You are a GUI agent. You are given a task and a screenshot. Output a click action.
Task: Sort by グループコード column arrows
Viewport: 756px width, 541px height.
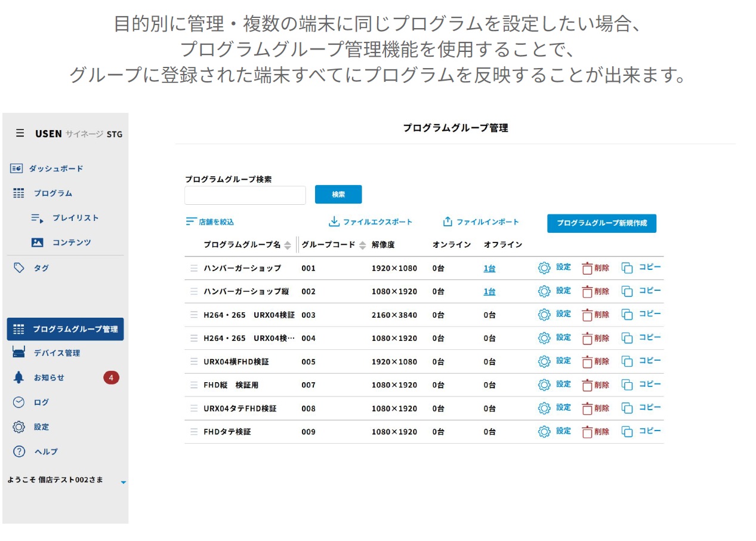tap(362, 245)
